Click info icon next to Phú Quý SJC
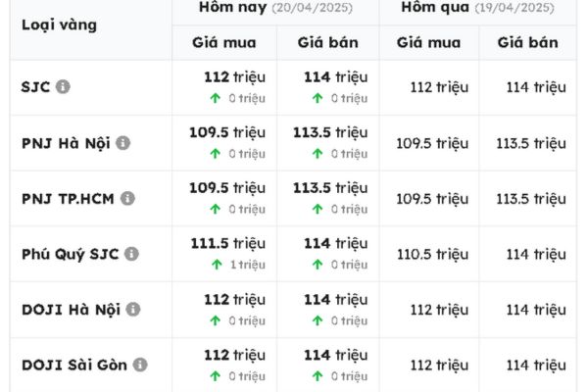The width and height of the screenshot is (588, 392). click(x=131, y=254)
